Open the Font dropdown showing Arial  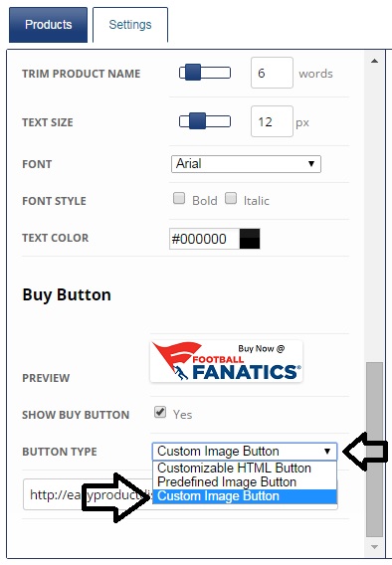(246, 164)
